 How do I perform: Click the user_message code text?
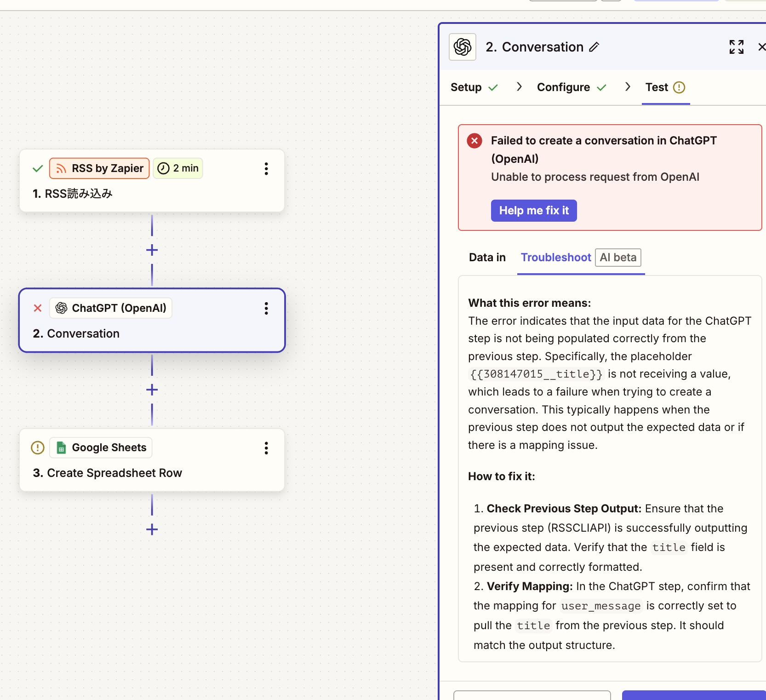click(x=601, y=606)
